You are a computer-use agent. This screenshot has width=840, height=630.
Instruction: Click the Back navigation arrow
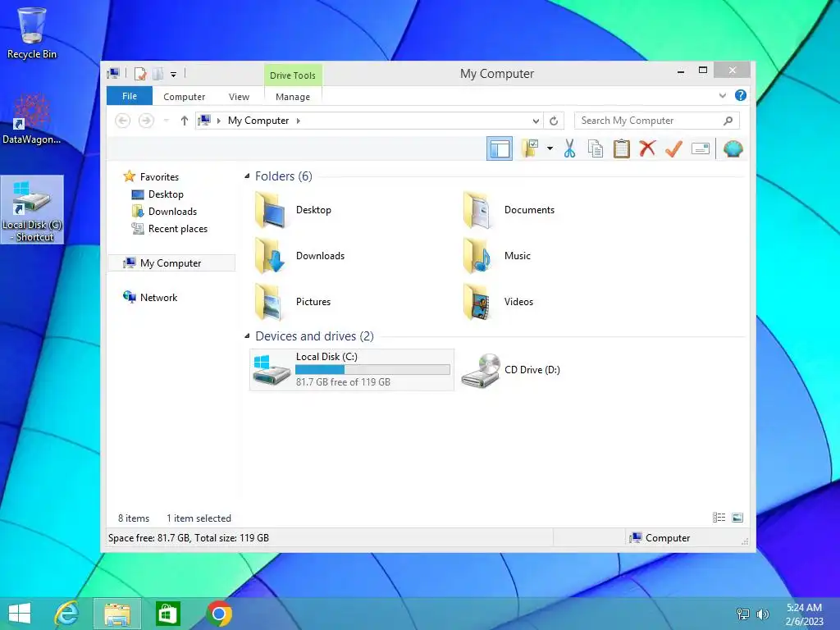(123, 121)
